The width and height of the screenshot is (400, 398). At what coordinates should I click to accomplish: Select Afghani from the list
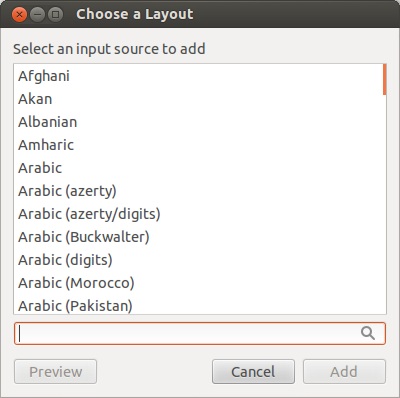pos(199,76)
